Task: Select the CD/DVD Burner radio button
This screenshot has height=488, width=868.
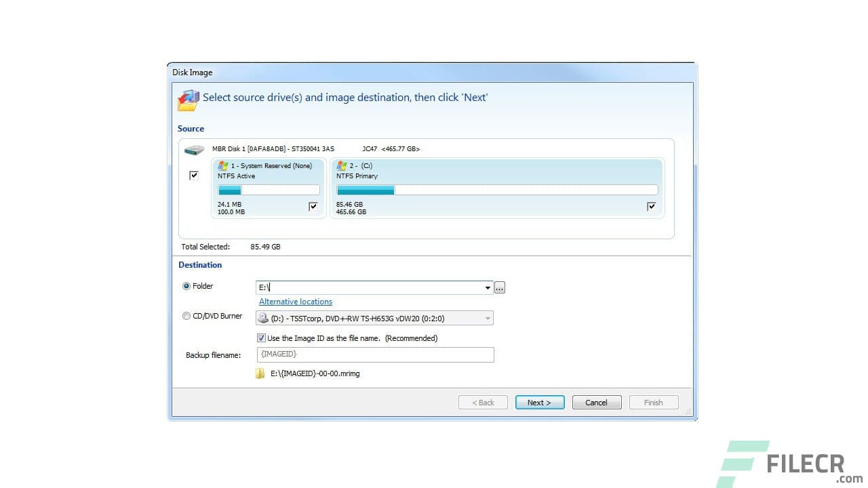Action: tap(186, 315)
